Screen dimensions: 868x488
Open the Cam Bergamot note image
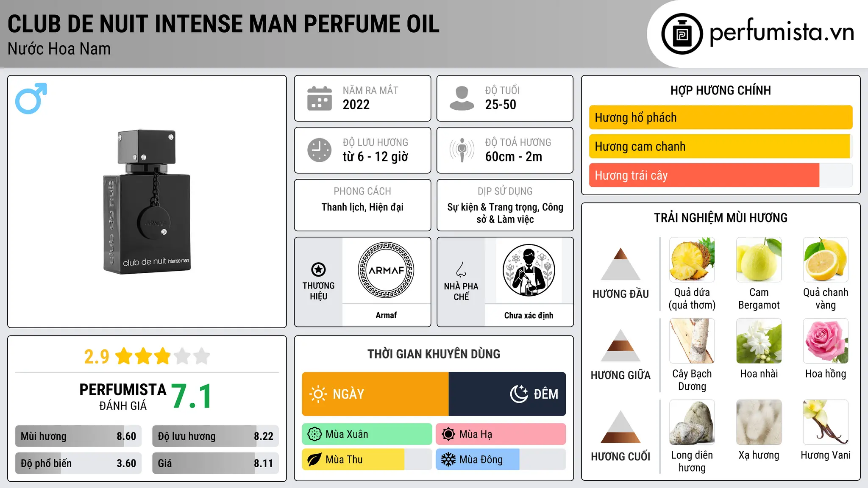point(759,260)
